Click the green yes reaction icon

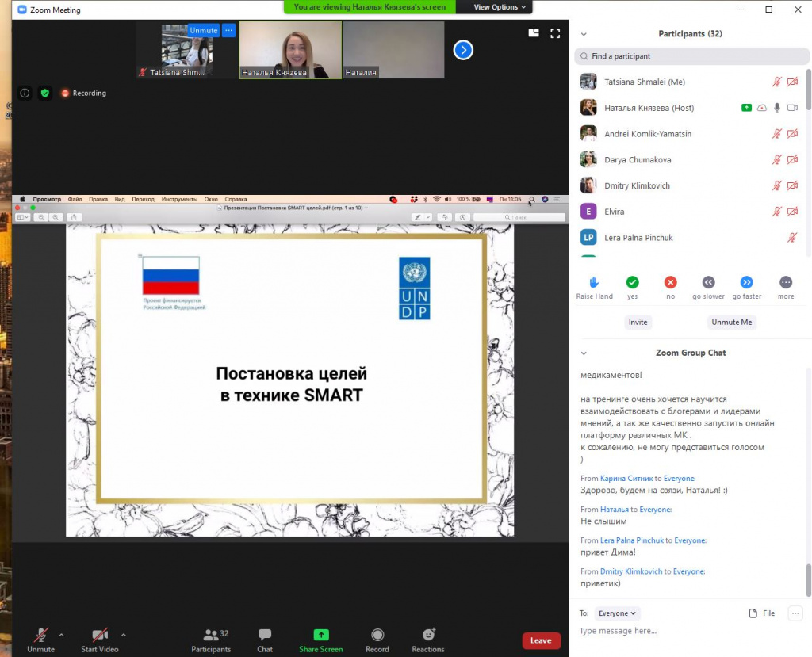[x=632, y=282]
